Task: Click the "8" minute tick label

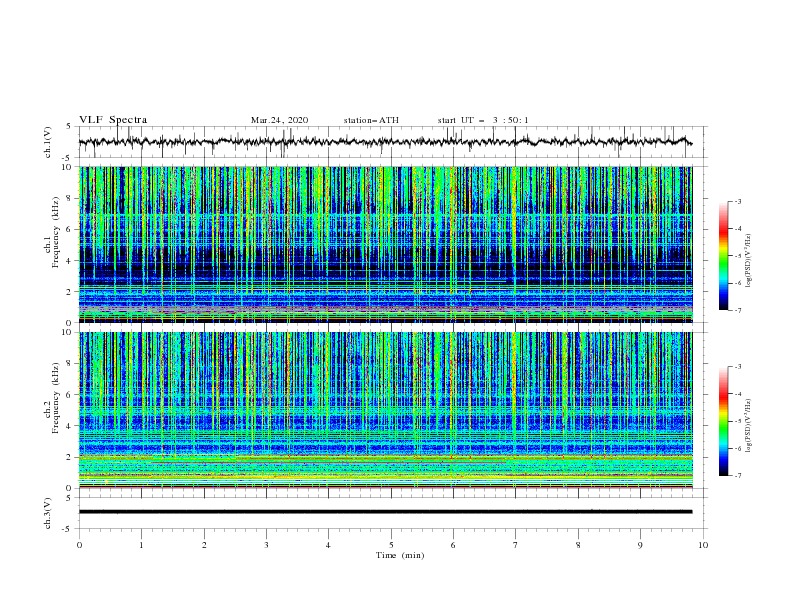Action: (578, 545)
